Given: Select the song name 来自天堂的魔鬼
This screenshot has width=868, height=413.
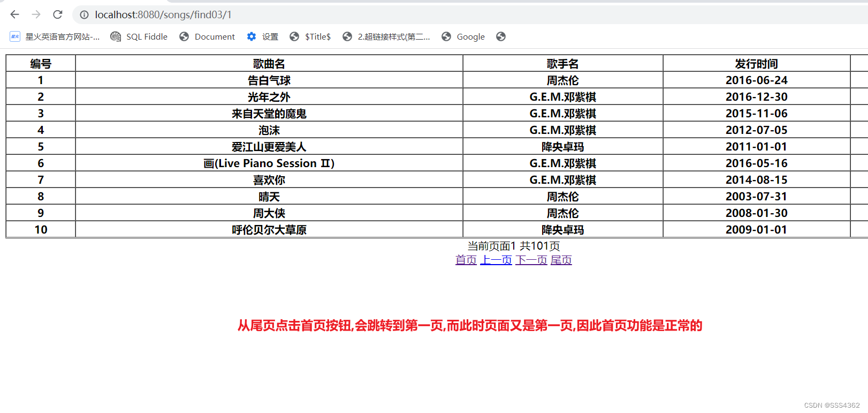Looking at the screenshot, I should pyautogui.click(x=269, y=114).
